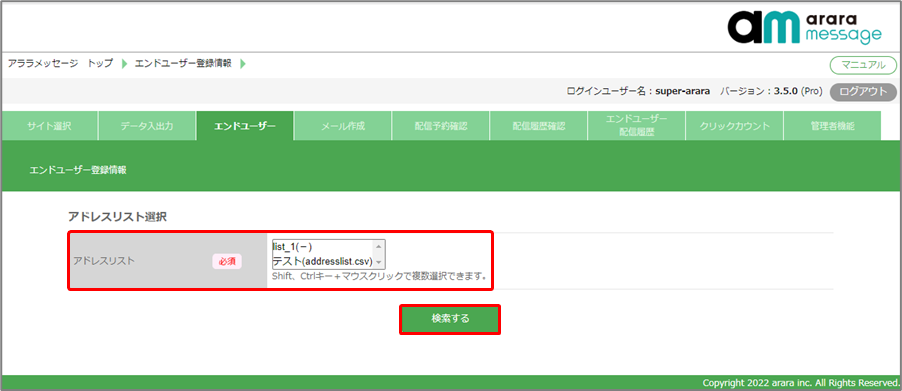Image resolution: width=902 pixels, height=391 pixels.
Task: Open the マニュアル manual button
Action: pyautogui.click(x=863, y=65)
